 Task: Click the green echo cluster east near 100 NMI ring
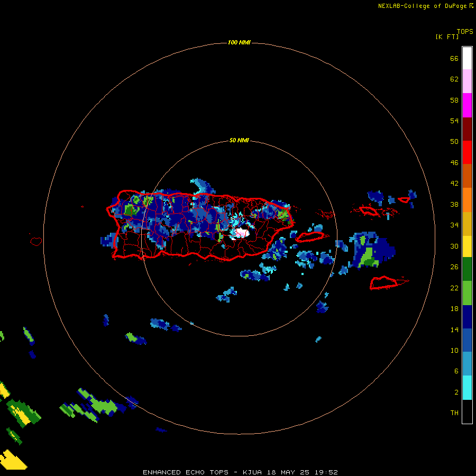coord(368,257)
